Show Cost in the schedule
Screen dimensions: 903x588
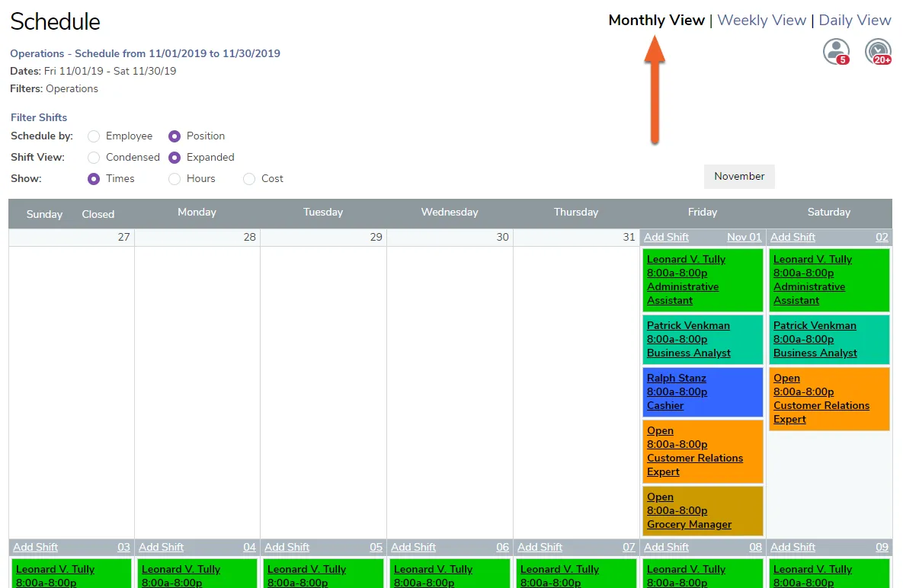(248, 179)
